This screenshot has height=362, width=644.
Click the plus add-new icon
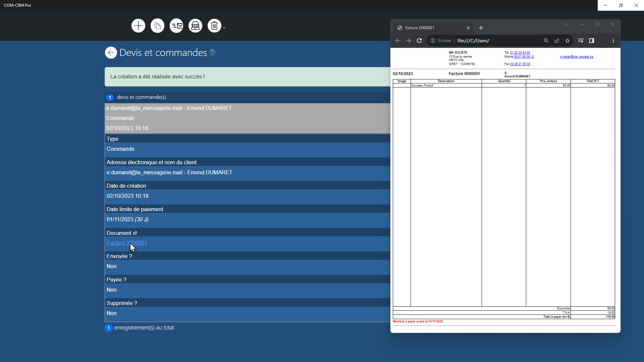138,26
